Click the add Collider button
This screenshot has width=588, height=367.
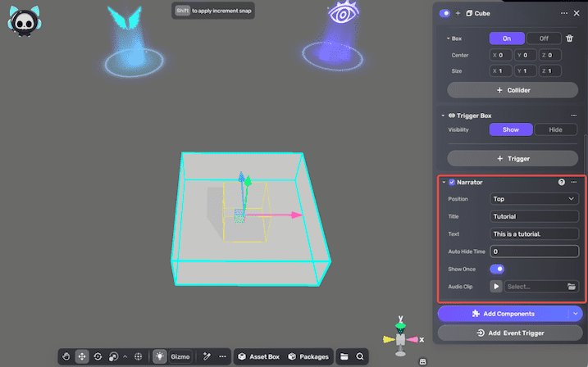tap(513, 89)
